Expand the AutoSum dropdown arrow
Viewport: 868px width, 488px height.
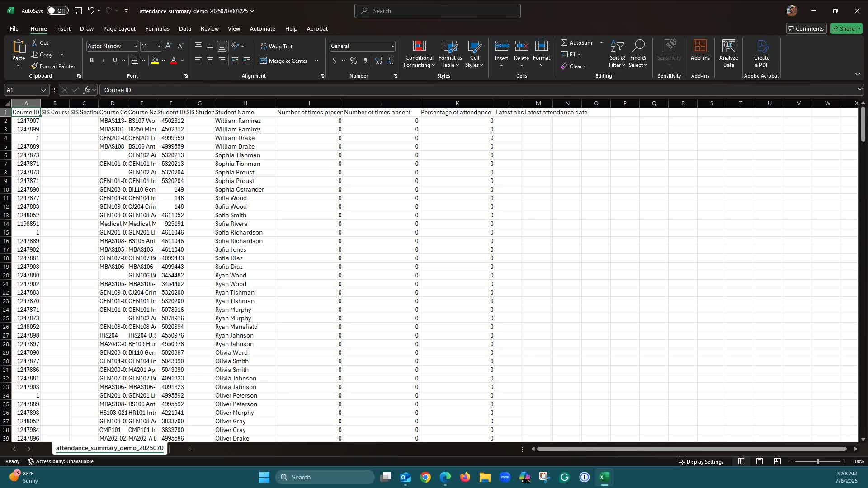click(x=601, y=42)
